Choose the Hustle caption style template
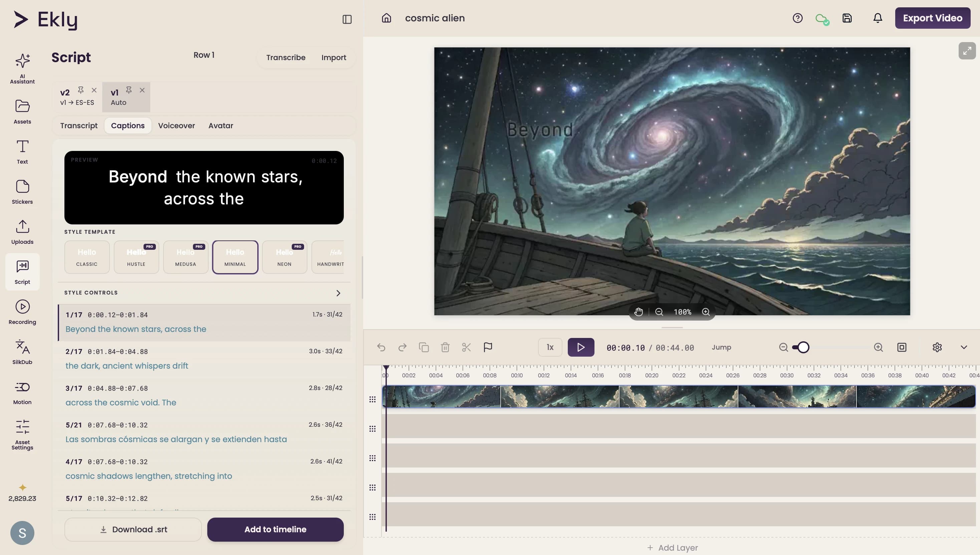Screen dimensions: 980x555 pyautogui.click(x=136, y=257)
